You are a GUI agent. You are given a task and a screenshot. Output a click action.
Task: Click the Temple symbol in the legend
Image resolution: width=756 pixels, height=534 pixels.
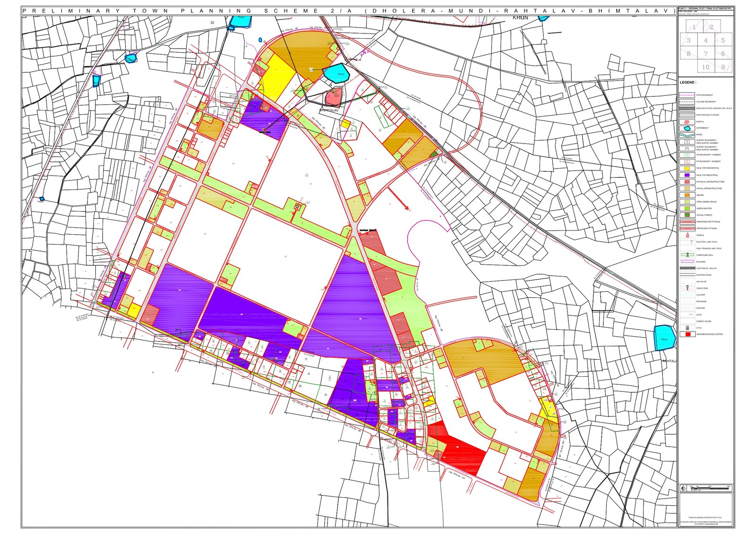click(x=687, y=235)
